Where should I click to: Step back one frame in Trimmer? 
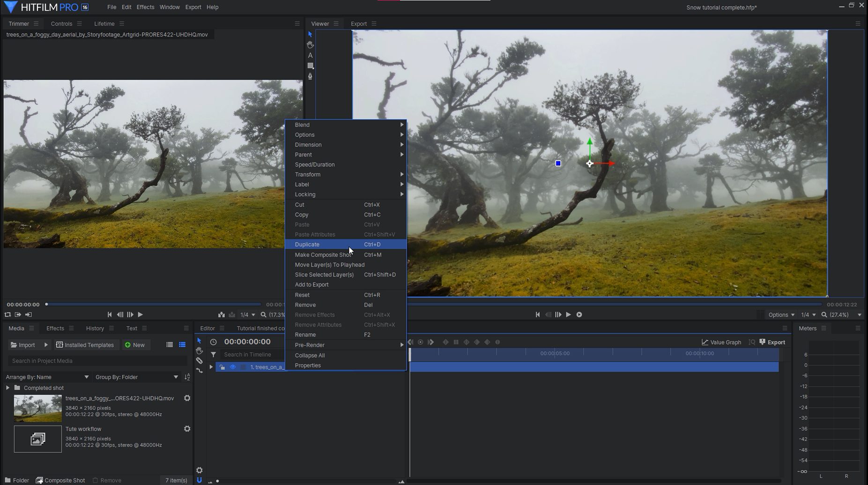[120, 314]
